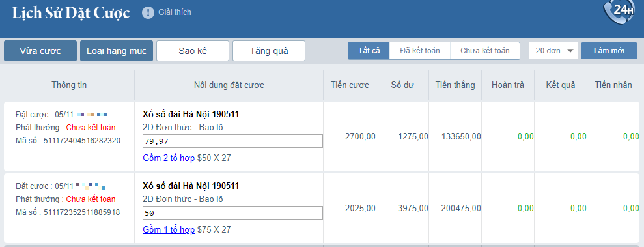Screen dimensions: 644x247
Task: Click the Tiền thắng column header
Action: (x=455, y=85)
